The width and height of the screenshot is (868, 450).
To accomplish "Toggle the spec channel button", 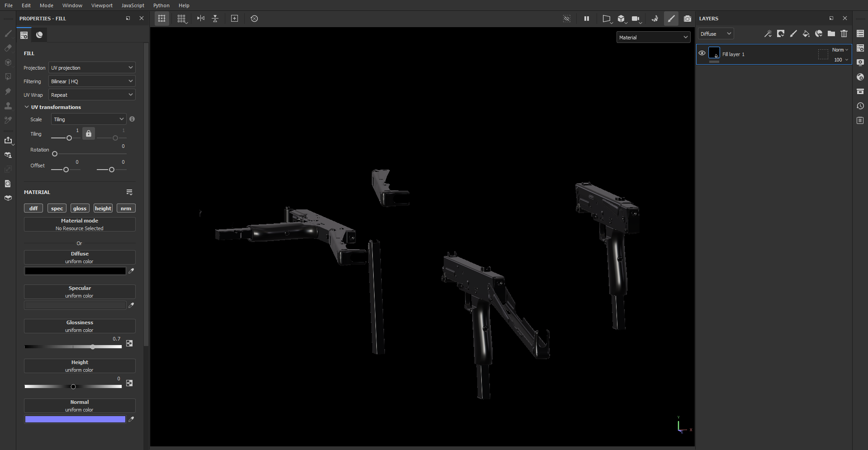I will 57,208.
